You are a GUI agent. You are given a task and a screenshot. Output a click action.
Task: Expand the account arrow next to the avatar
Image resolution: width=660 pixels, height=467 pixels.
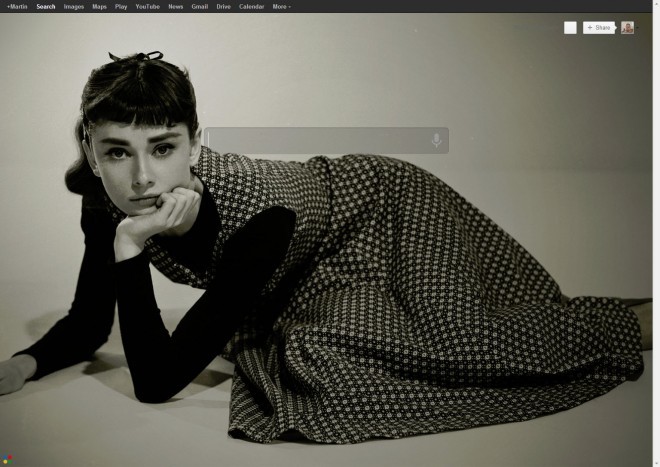[x=637, y=28]
